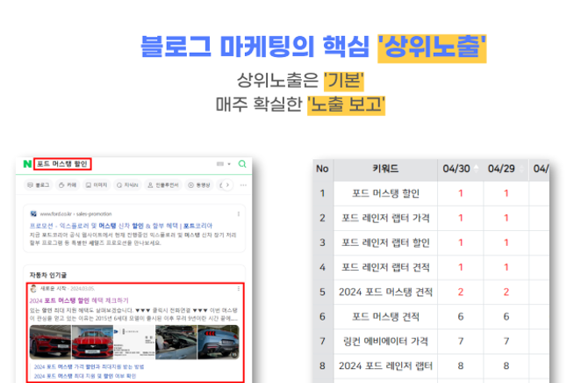Sort by the 04/29 column header
The height and width of the screenshot is (383, 588).
click(504, 169)
